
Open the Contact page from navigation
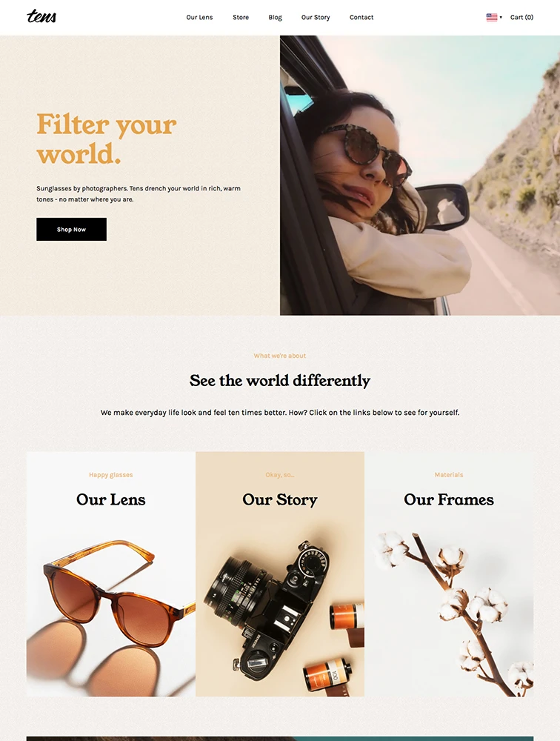point(361,17)
